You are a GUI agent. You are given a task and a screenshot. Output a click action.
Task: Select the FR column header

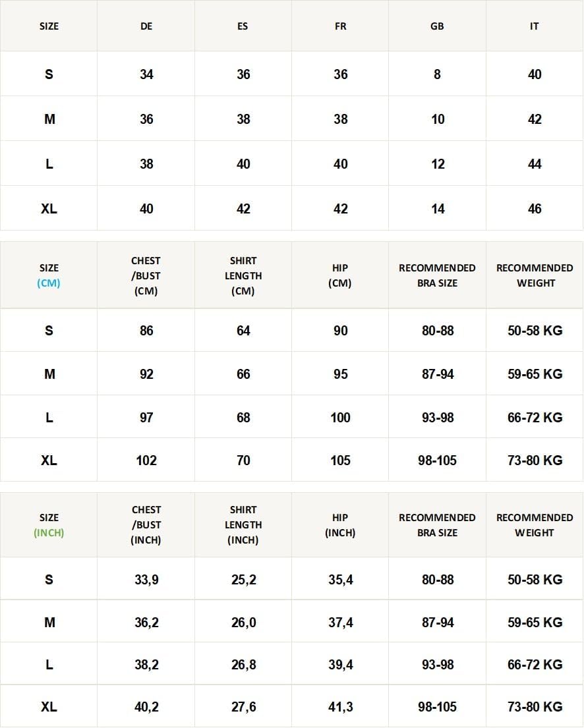(x=340, y=26)
